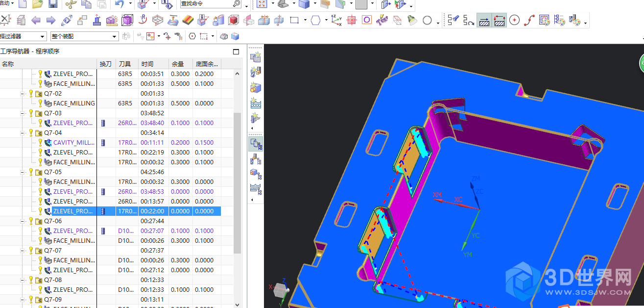Click the Create Geometry icon in vertical toolbar
Viewport: 644px width, 308px height.
pos(256,88)
